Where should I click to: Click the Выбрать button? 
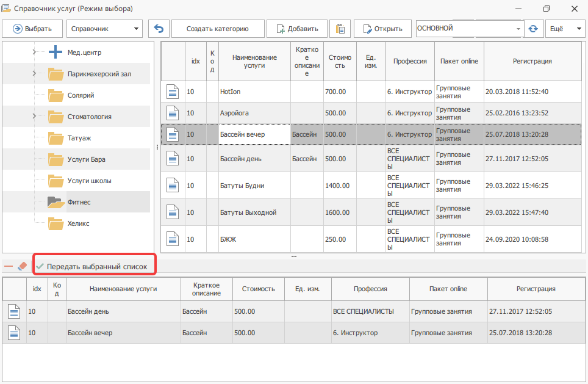(32, 29)
